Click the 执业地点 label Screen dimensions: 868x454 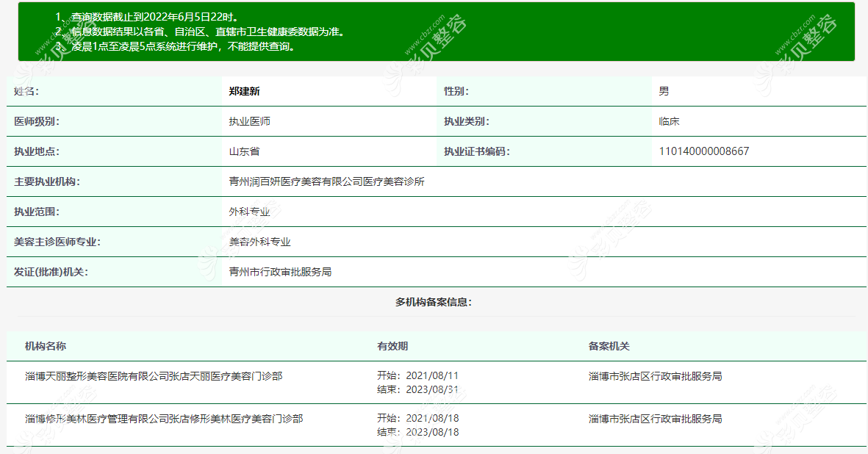(x=37, y=151)
